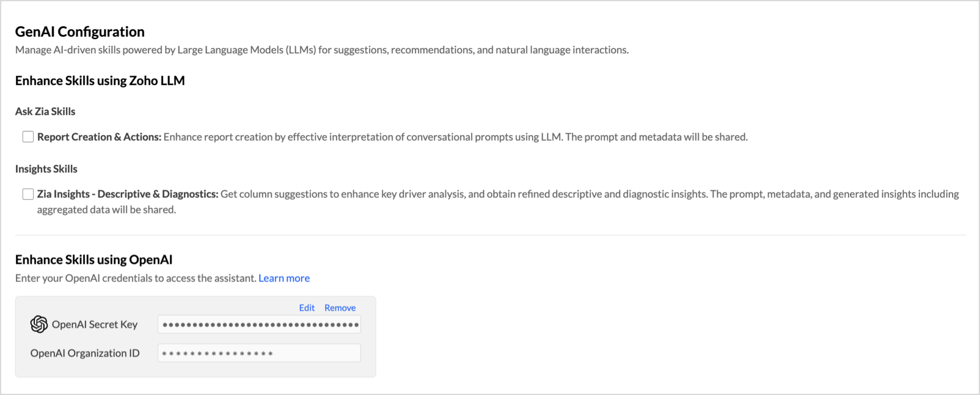Click the OpenAI Organization ID label text

[x=85, y=353]
